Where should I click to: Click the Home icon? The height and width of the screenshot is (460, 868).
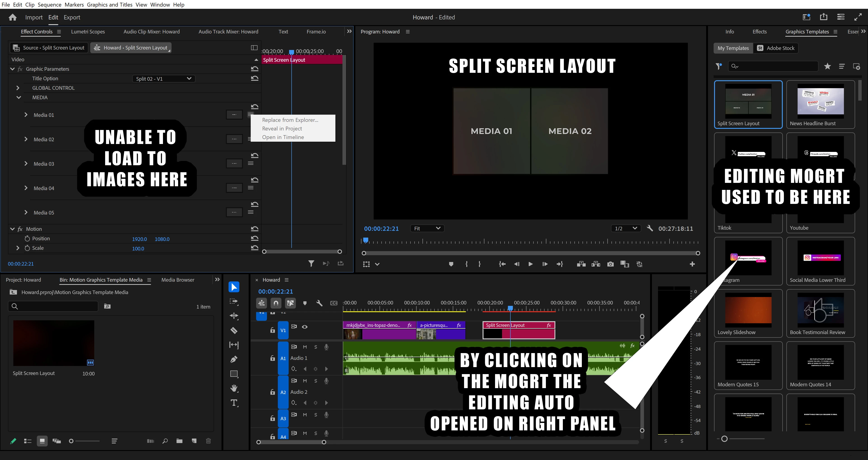(12, 18)
